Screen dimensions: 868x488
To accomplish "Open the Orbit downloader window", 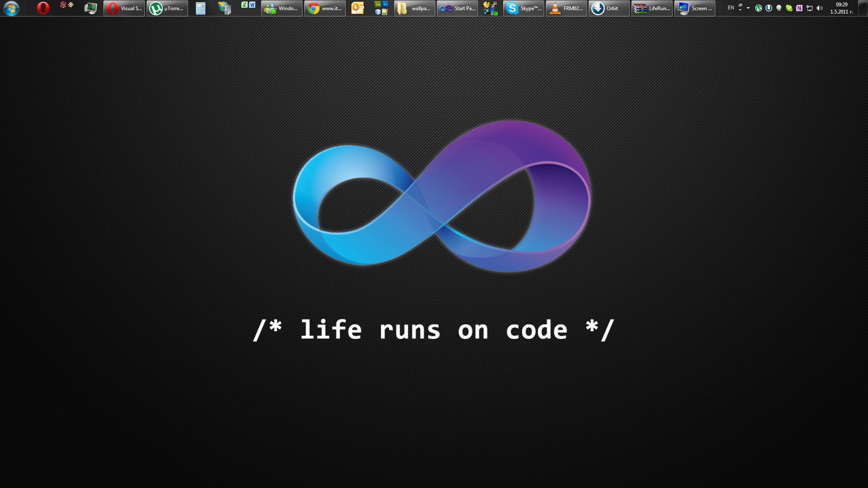I will pyautogui.click(x=609, y=8).
